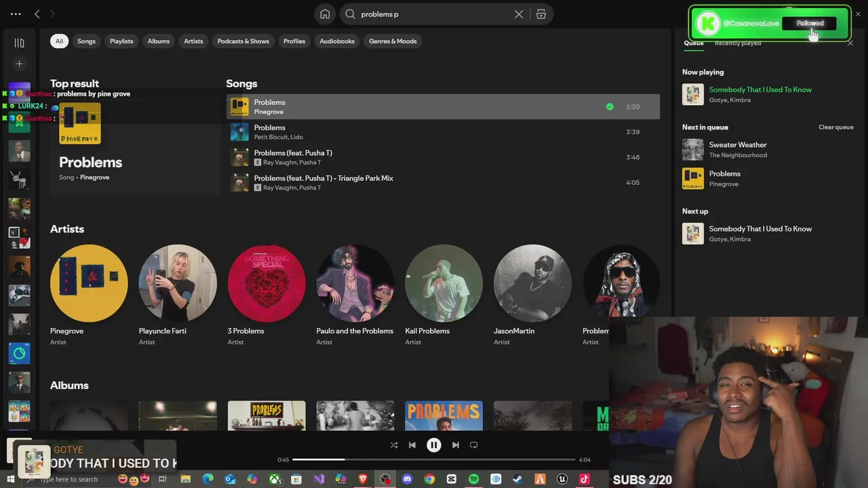Open Microsoft Edge from taskbar
Screen dimensions: 868x488
(x=208, y=479)
